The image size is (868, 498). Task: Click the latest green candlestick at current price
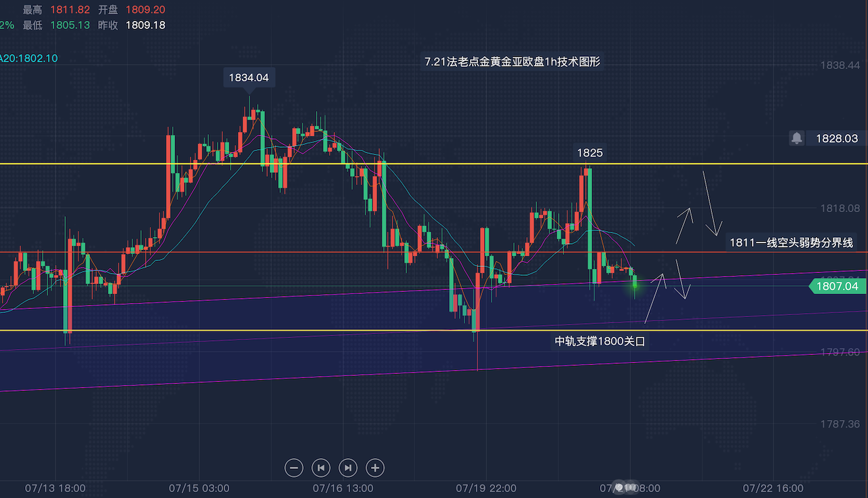coord(635,283)
